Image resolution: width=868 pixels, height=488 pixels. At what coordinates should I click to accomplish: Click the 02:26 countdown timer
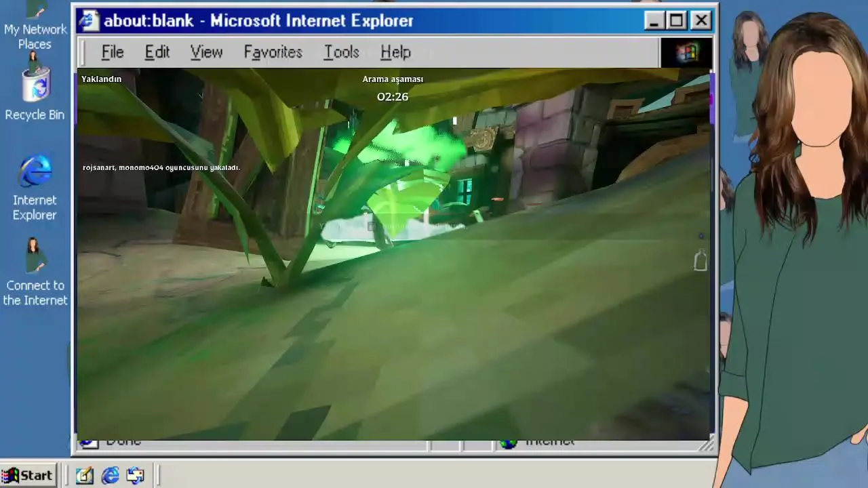(393, 97)
